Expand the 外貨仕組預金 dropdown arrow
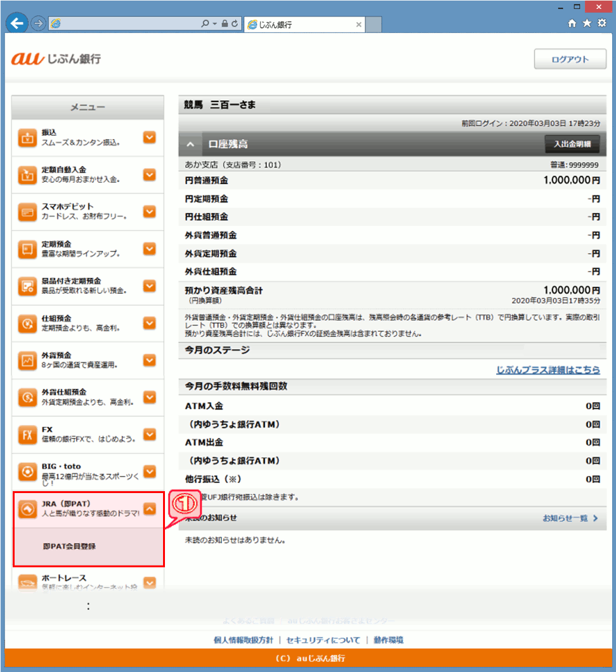 click(x=150, y=397)
